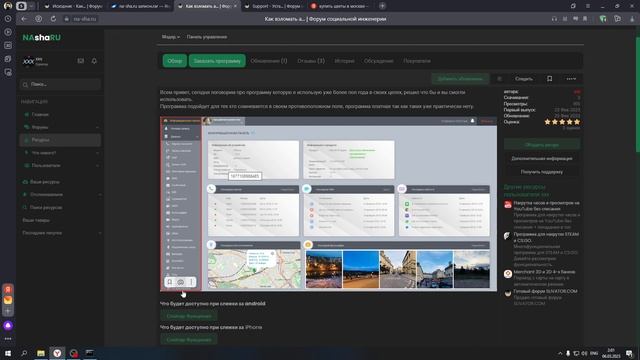The width and height of the screenshot is (640, 360).
Task: Click the forum search input field
Action: click(x=60, y=84)
